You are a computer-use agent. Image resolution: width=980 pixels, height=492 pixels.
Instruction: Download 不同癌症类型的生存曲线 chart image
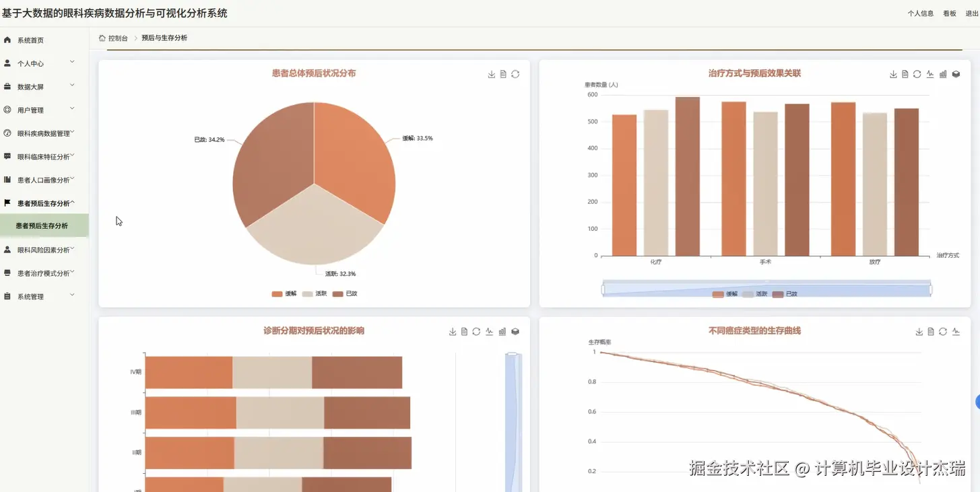pos(919,331)
